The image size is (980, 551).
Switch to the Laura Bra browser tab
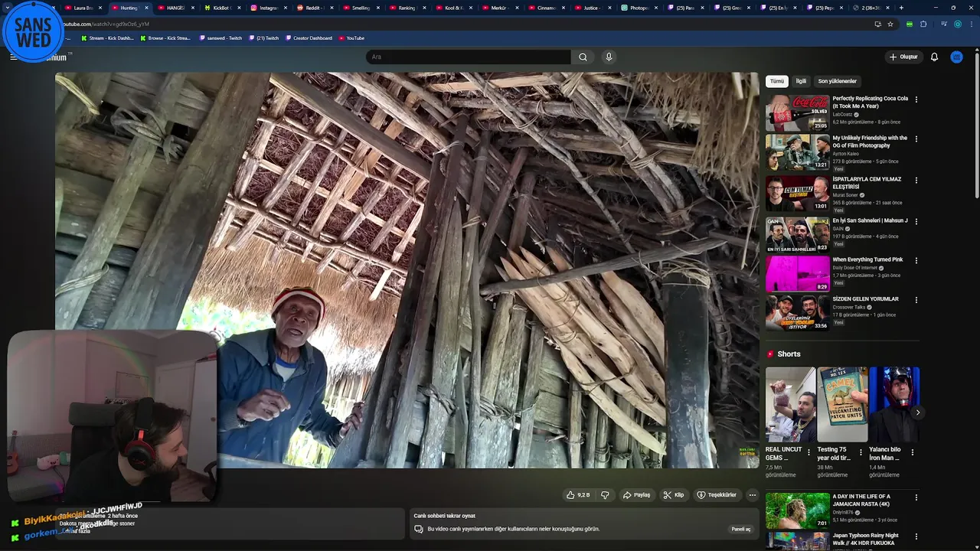[x=83, y=8]
